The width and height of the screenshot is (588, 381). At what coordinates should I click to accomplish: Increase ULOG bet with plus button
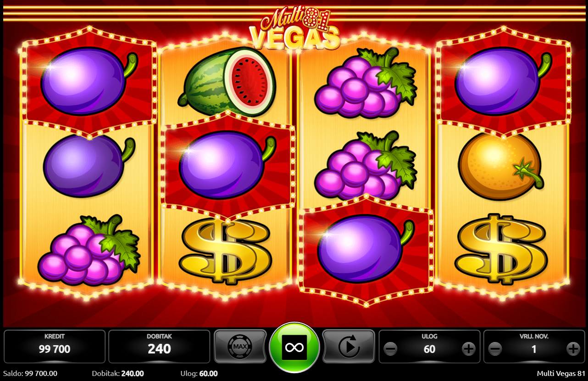coord(468,349)
